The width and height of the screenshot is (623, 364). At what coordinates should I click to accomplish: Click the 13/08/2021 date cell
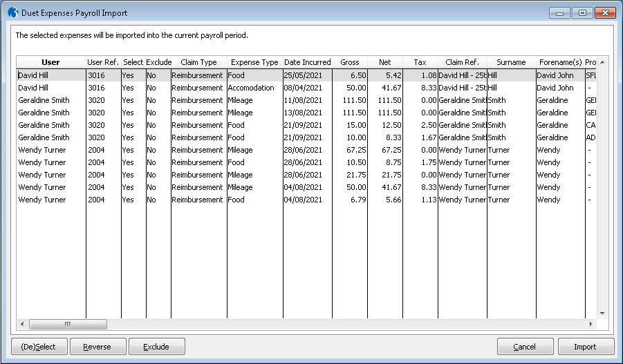[308, 113]
